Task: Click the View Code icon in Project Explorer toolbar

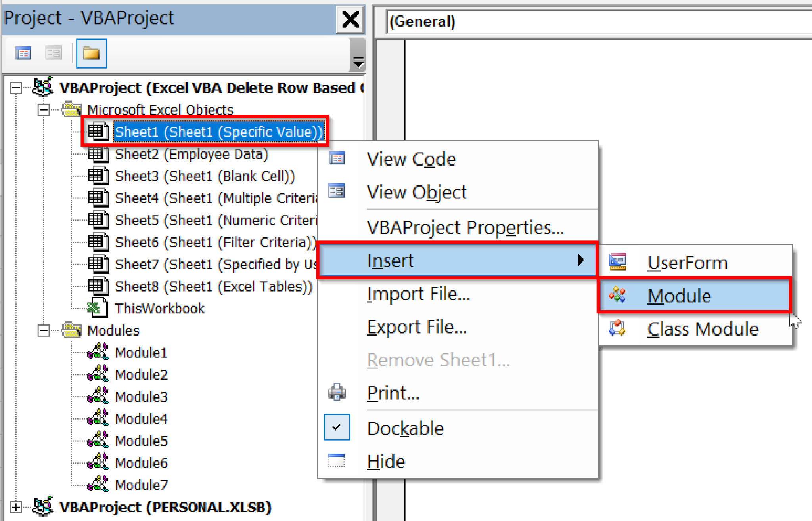Action: click(23, 52)
